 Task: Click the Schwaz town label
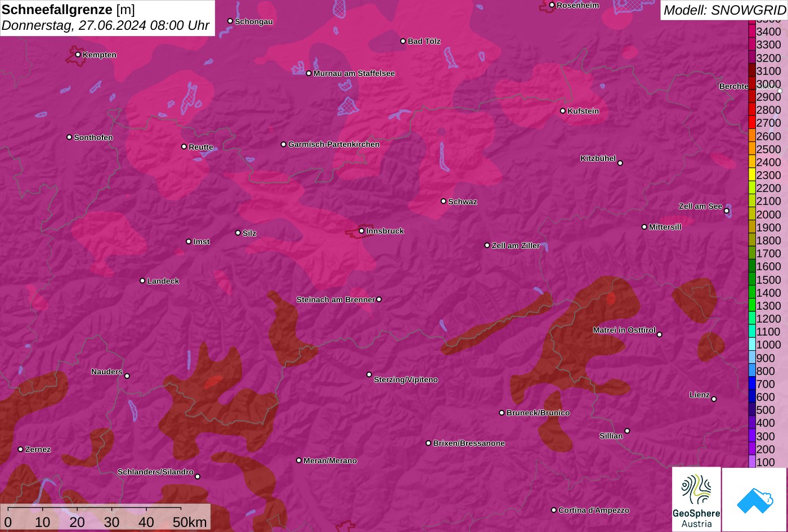pos(463,202)
